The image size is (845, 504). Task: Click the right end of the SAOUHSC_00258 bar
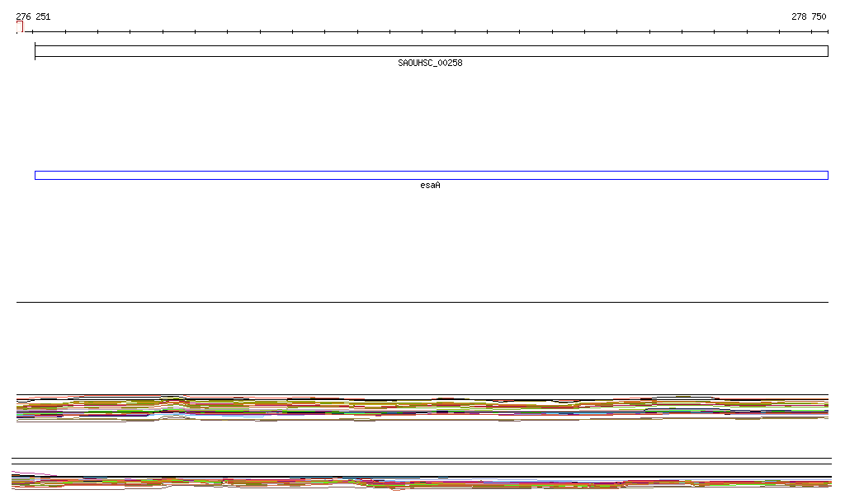coord(827,51)
